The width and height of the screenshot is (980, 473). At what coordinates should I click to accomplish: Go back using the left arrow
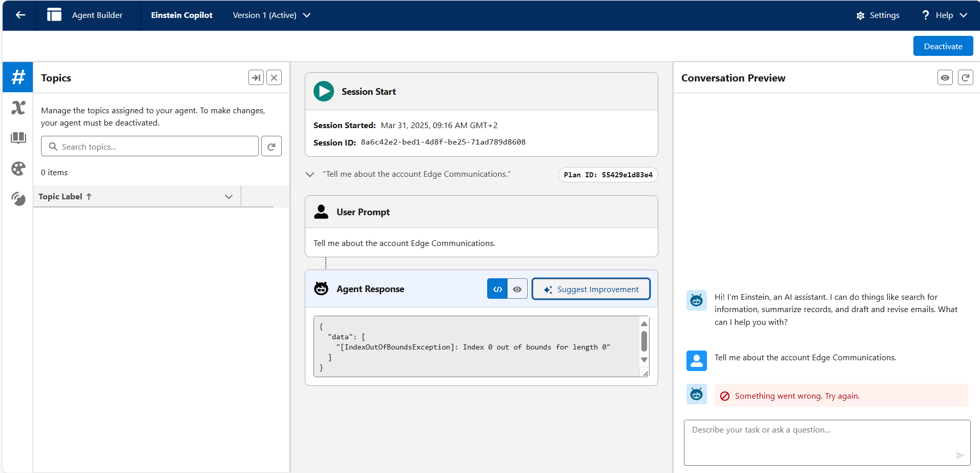click(20, 15)
